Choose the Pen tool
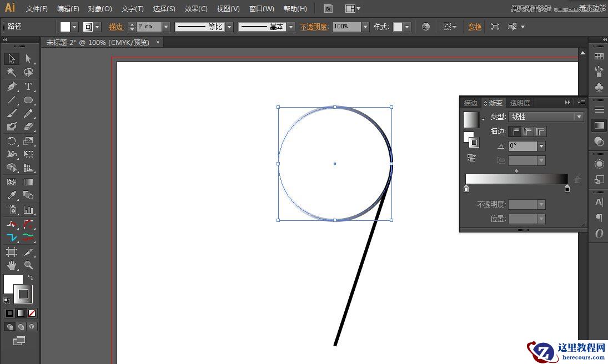The image size is (608, 364). (13, 87)
